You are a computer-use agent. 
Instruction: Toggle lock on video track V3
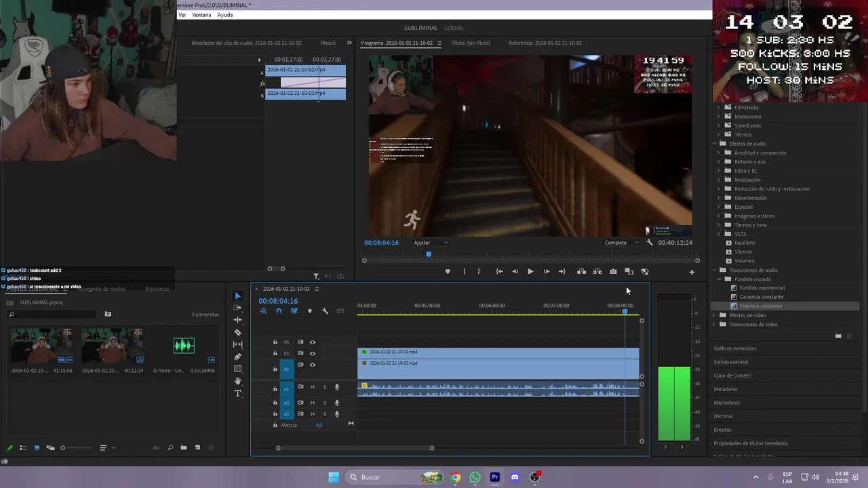click(x=275, y=342)
